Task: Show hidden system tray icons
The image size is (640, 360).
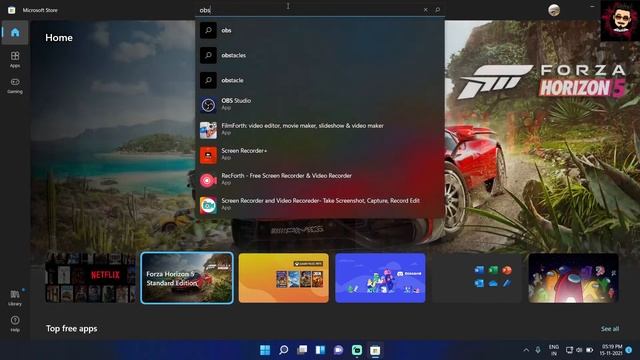Action: coord(526,350)
